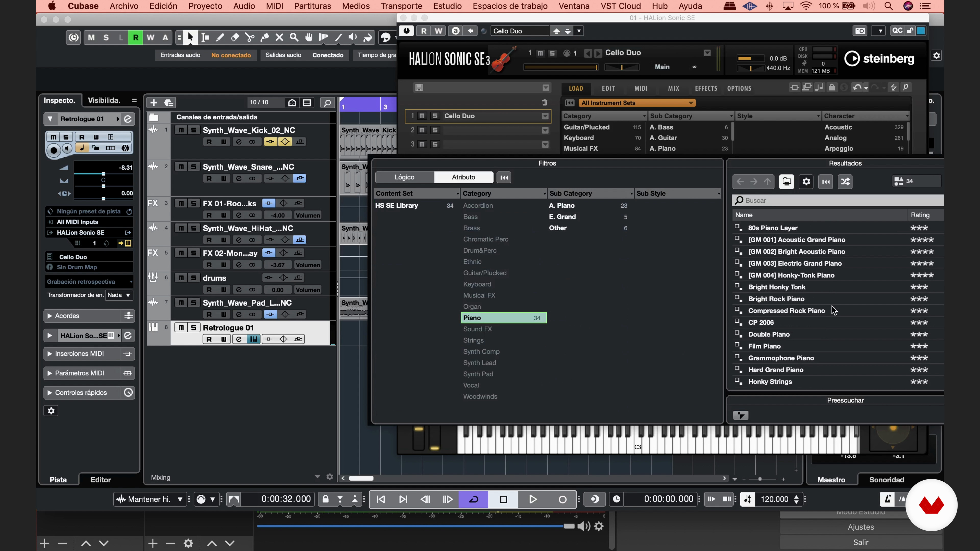Switch to HALion EFFECTS tab

pos(706,88)
